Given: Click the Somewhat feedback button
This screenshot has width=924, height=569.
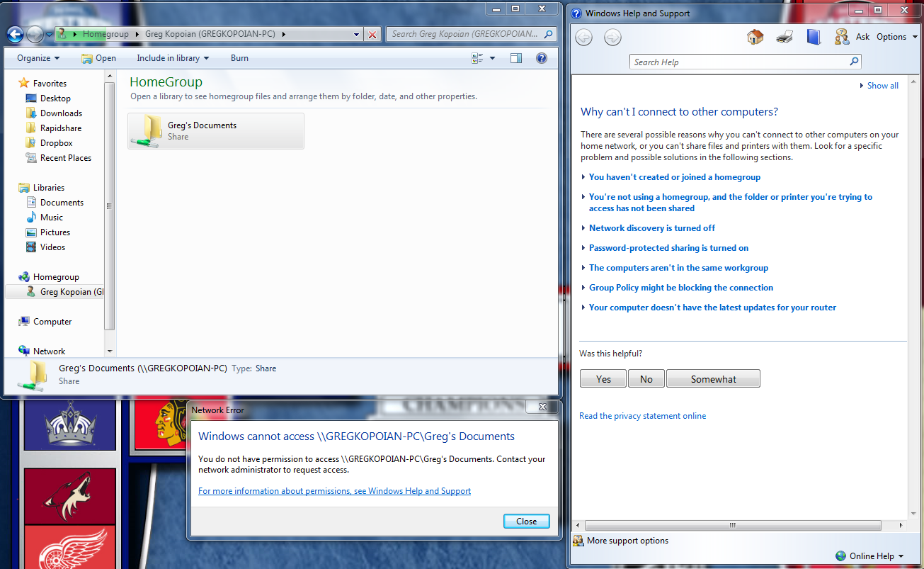Looking at the screenshot, I should tap(713, 379).
